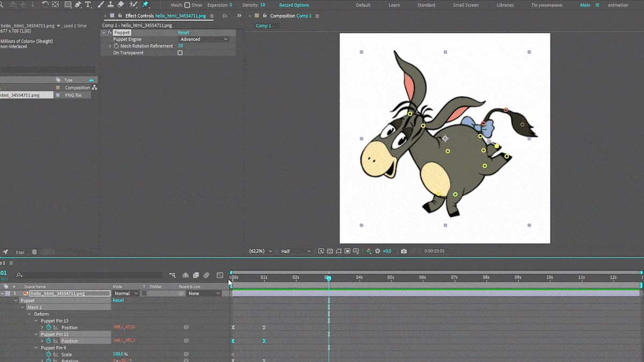Click the current time indicator in timeline
The width and height of the screenshot is (644, 362).
(328, 278)
